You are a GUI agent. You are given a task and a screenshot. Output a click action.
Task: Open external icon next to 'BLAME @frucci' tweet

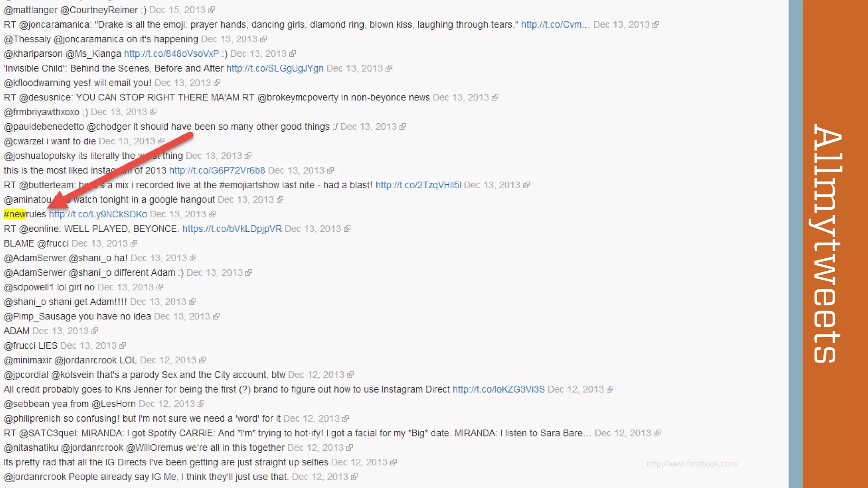pos(134,243)
